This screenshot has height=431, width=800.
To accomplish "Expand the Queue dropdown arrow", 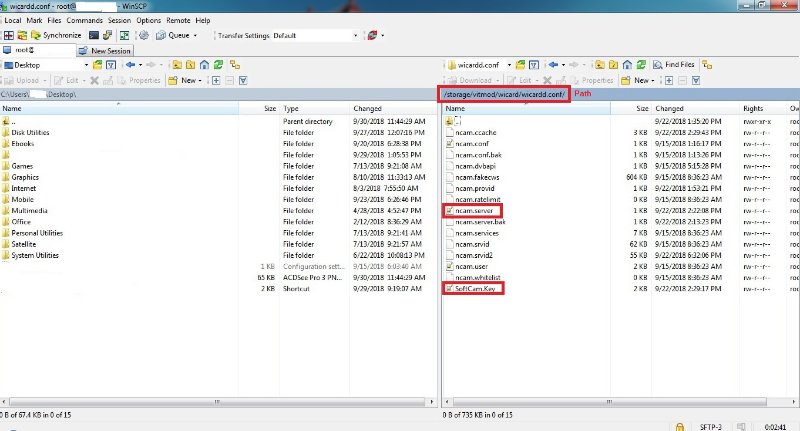I will coord(195,35).
